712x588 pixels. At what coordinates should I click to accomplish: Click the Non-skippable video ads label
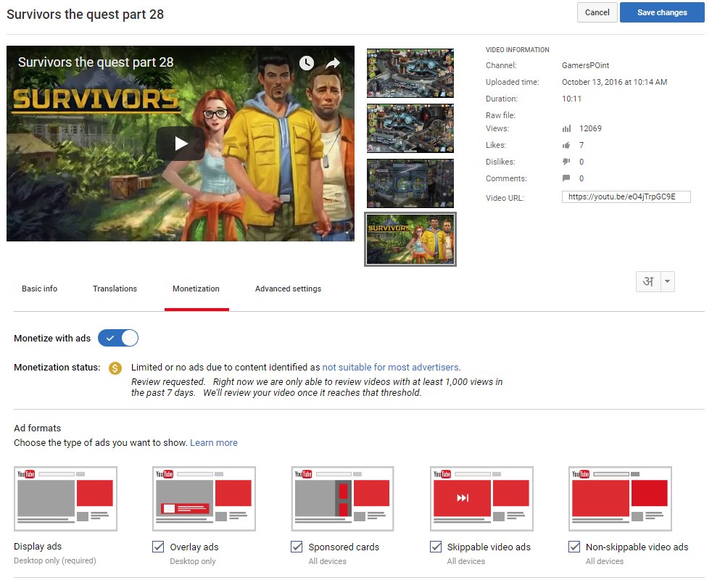coord(637,547)
